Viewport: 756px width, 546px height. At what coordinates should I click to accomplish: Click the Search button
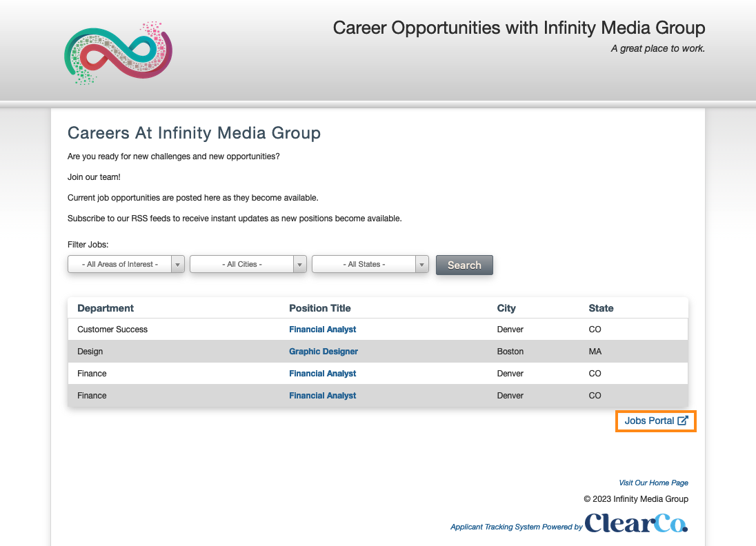[x=464, y=265]
